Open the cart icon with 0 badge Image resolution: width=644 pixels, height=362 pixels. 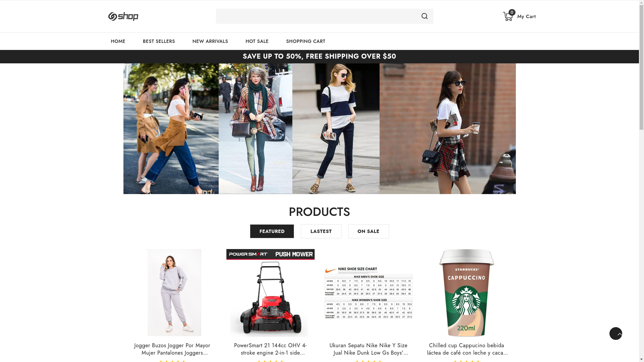[508, 16]
